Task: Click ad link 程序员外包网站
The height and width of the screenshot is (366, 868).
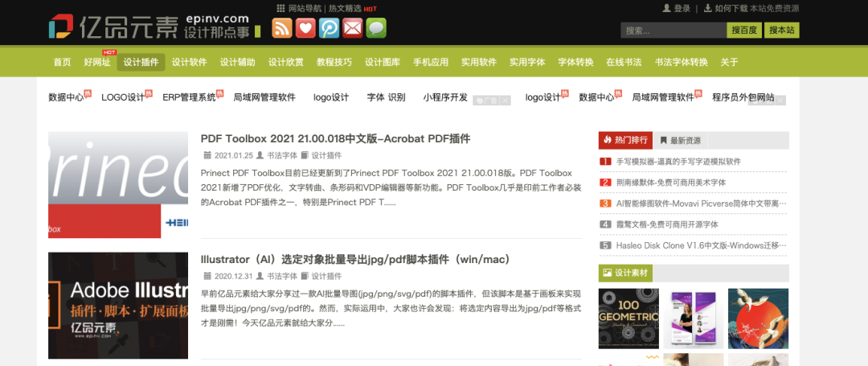Action: (743, 97)
